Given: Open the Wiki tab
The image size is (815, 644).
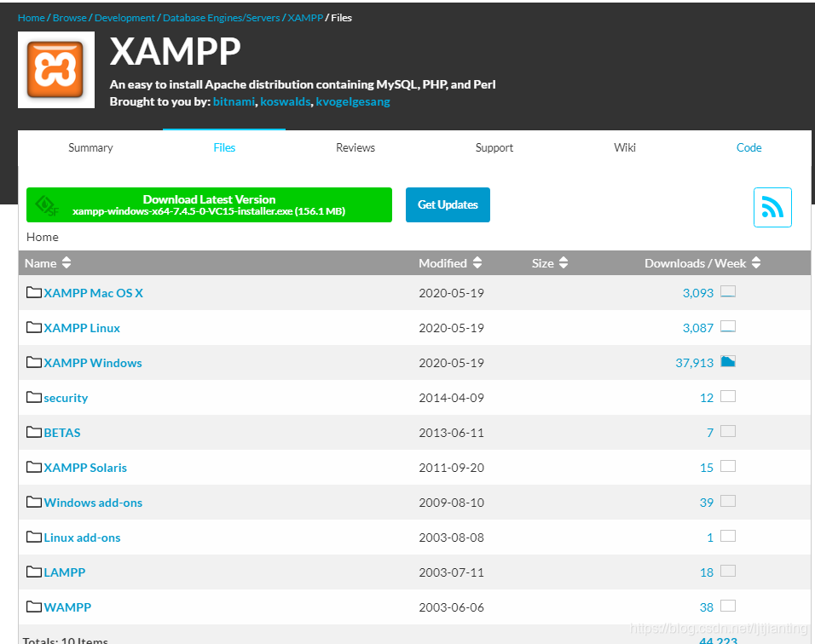Looking at the screenshot, I should 624,147.
